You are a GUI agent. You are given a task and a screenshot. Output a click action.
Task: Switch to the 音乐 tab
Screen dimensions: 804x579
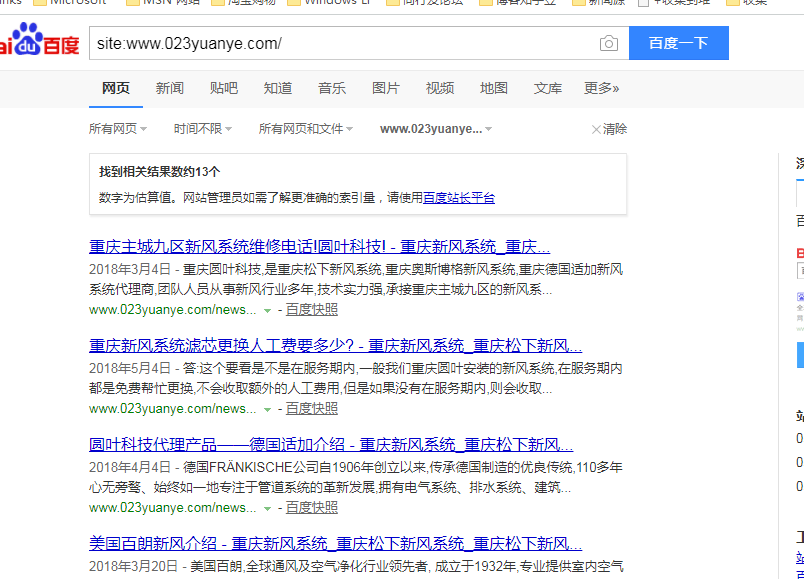click(x=332, y=88)
